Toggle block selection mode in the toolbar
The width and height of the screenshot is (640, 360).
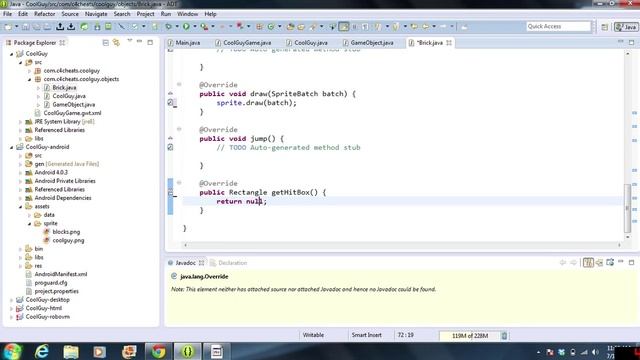[x=354, y=27]
